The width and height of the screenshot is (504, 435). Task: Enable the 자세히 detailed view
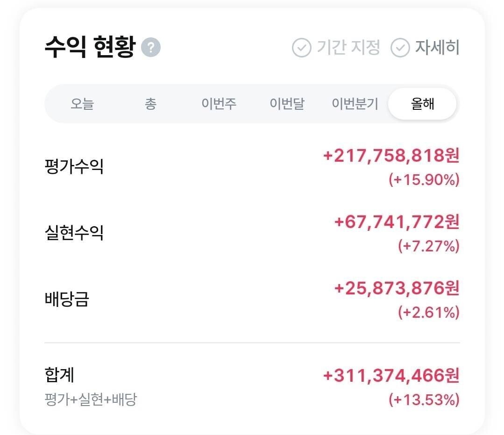pos(437,47)
